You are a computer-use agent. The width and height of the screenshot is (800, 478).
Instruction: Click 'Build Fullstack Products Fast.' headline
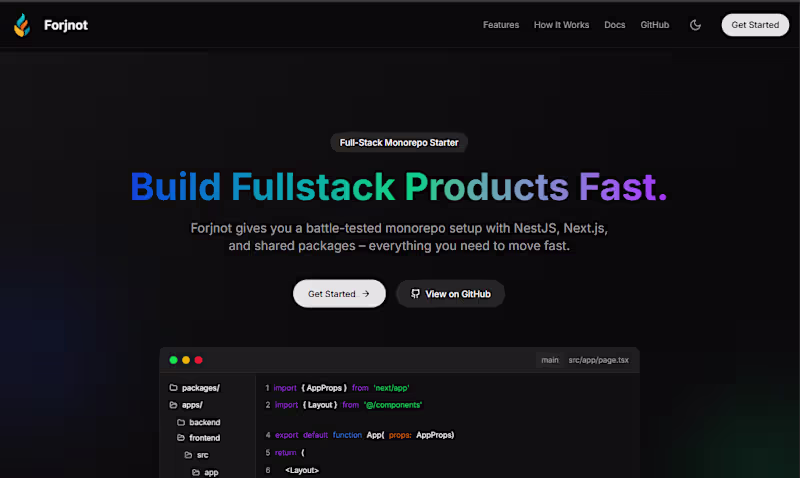(x=398, y=187)
